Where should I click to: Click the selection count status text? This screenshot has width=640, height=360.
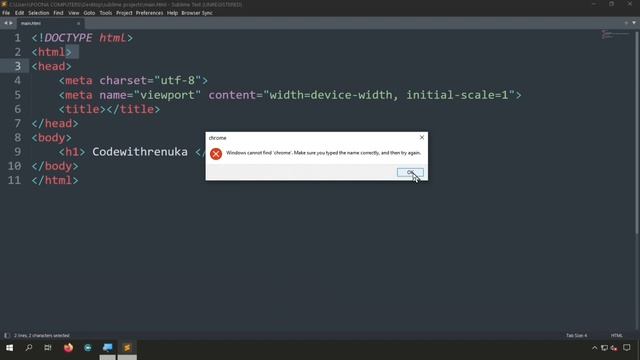(x=42, y=336)
